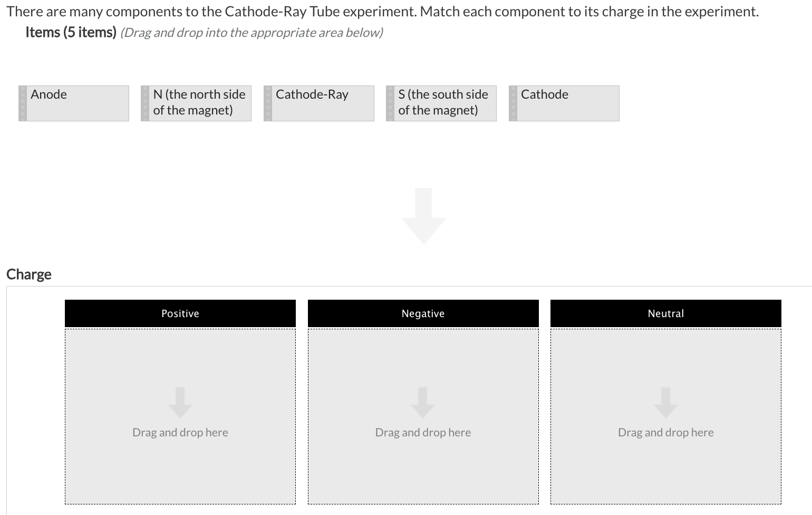Click the drag handle on the Cathode-Ray tile
The height and width of the screenshot is (515, 812).
[268, 103]
